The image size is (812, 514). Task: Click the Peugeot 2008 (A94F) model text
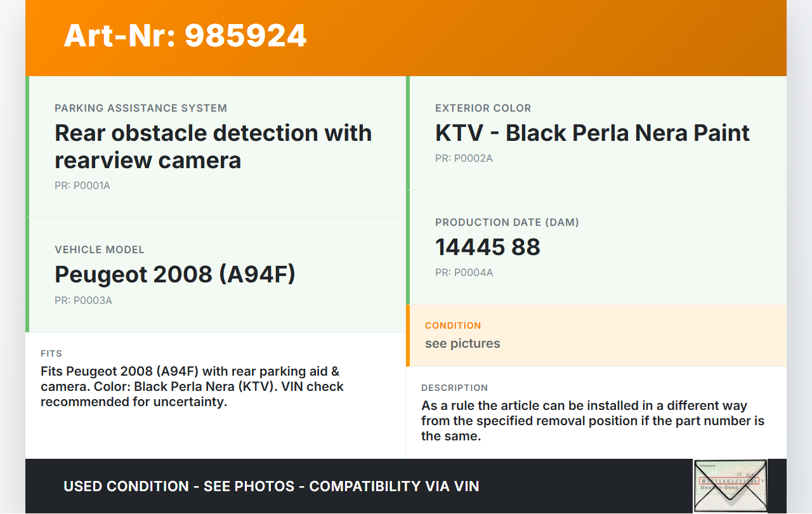tap(175, 274)
